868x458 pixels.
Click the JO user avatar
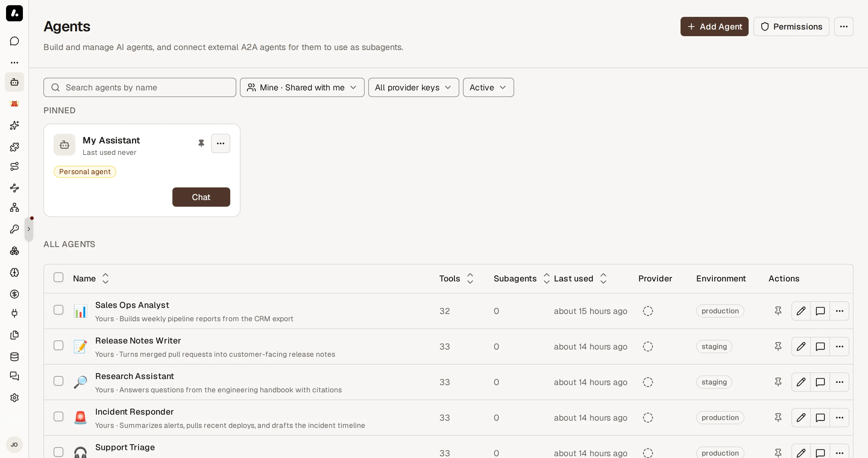pos(14,444)
